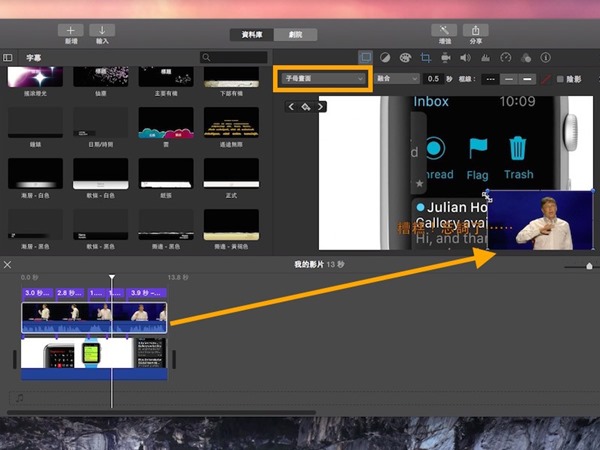Select the cropping tool

425,57
